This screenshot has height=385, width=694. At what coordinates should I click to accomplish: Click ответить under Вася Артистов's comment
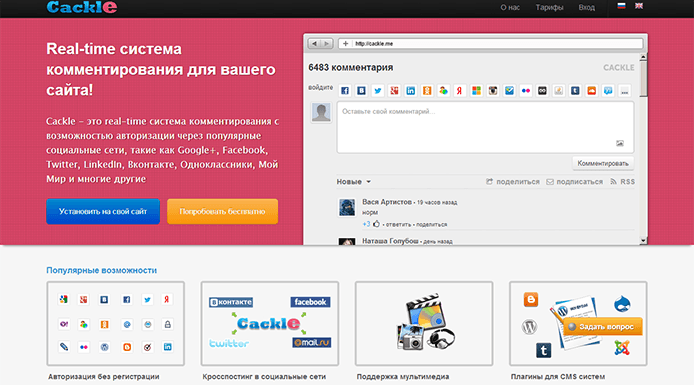tap(398, 224)
